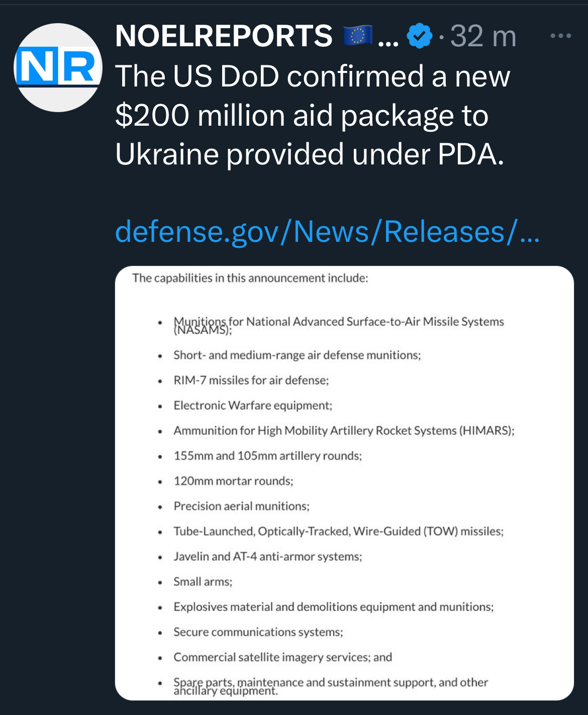The height and width of the screenshot is (715, 588).
Task: Click the '155mm and 105mm artillery rounds' line
Action: 267,456
